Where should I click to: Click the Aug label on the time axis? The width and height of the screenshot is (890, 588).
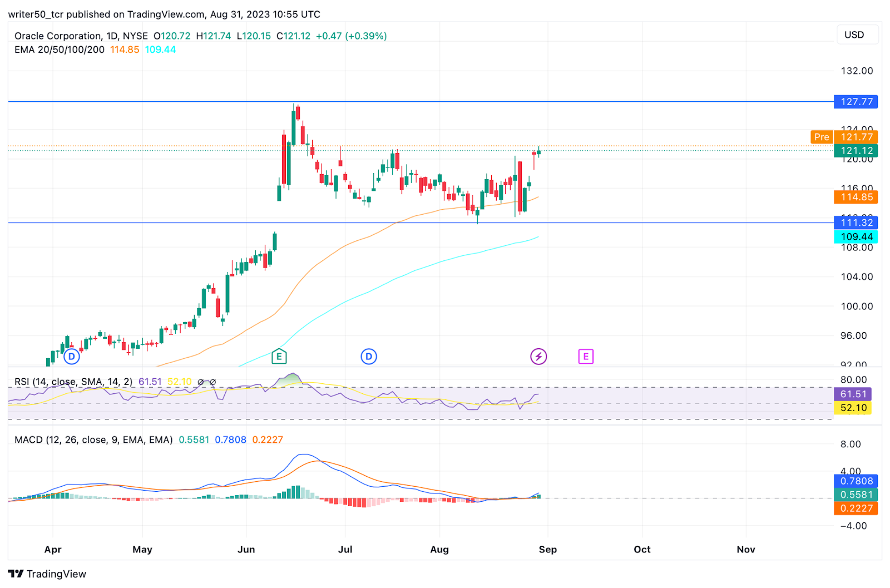[439, 549]
